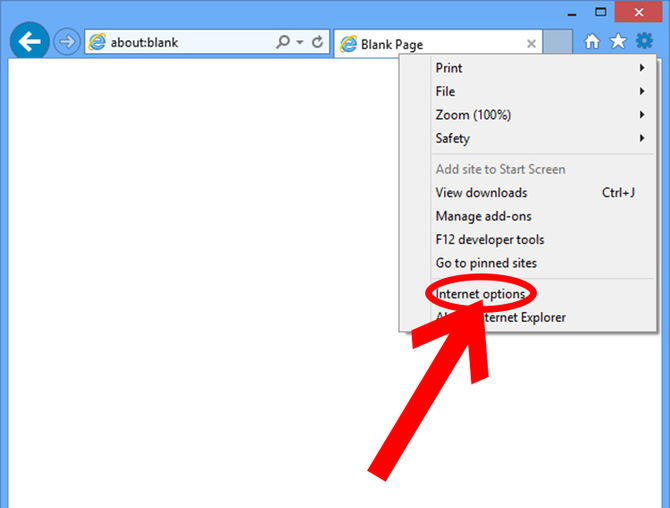Viewport: 670px width, 508px height.
Task: Click the IE page icon in address bar
Action: pos(97,42)
